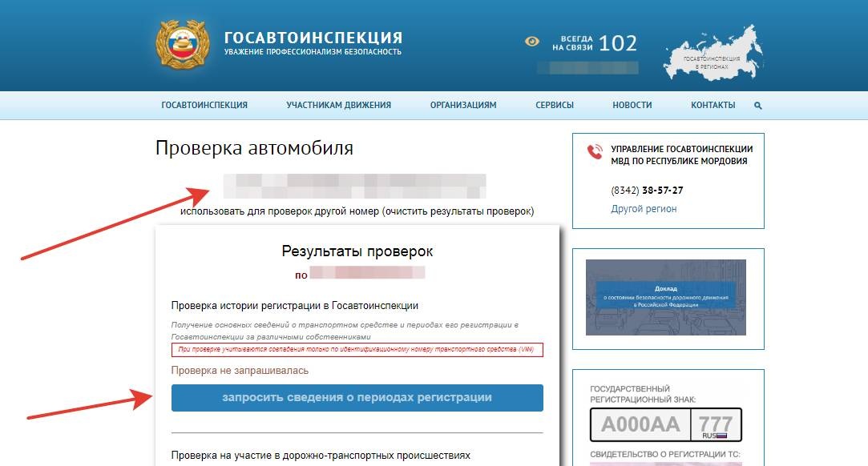
Task: Open site search via magnifier icon
Action: (758, 106)
